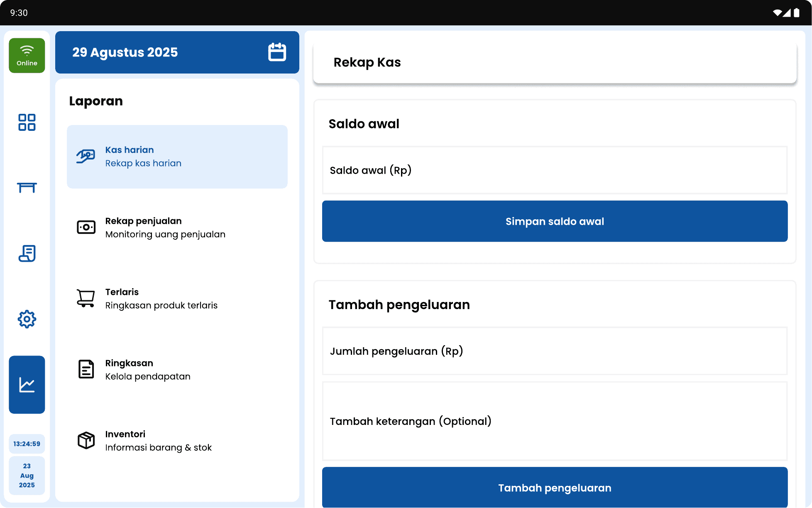Click the Terlaris shopping cart icon
Image resolution: width=812 pixels, height=508 pixels.
(x=86, y=298)
